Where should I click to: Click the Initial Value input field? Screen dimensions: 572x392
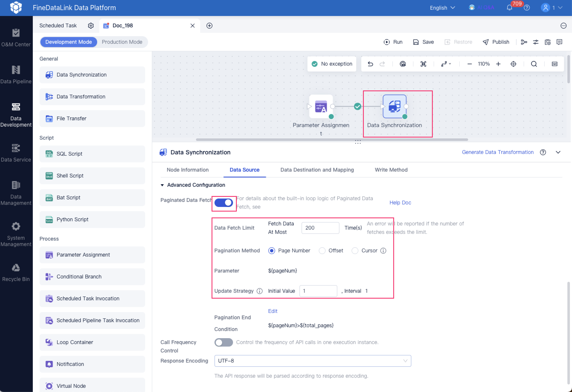click(318, 291)
